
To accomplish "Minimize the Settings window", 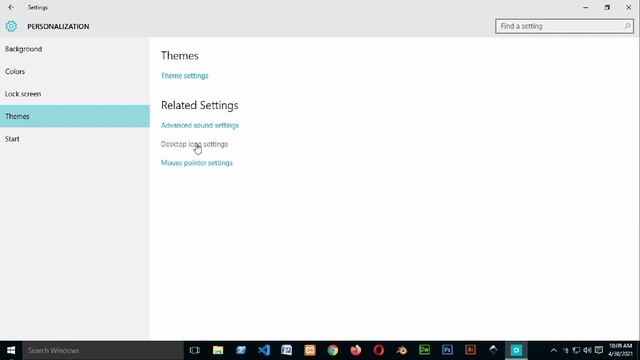I will pyautogui.click(x=586, y=7).
